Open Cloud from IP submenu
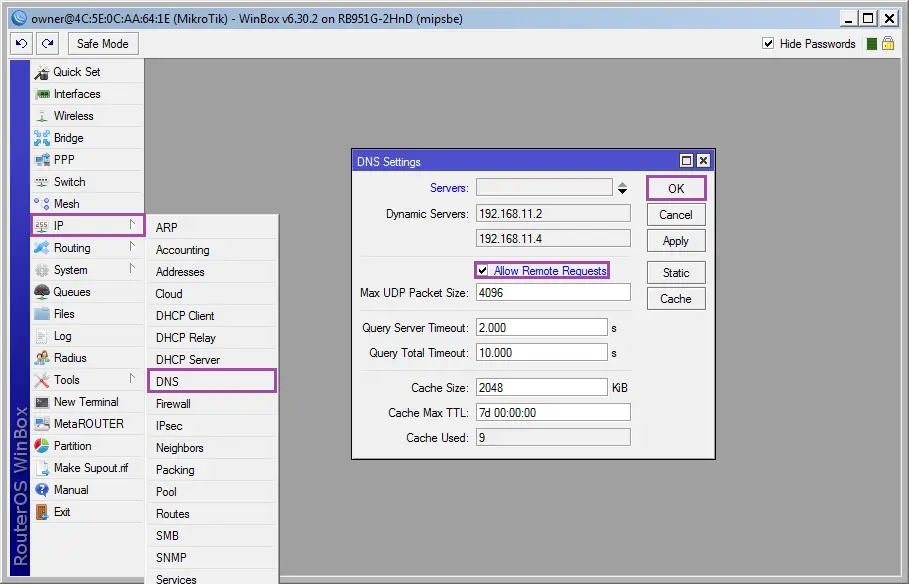This screenshot has height=584, width=909. pos(212,293)
